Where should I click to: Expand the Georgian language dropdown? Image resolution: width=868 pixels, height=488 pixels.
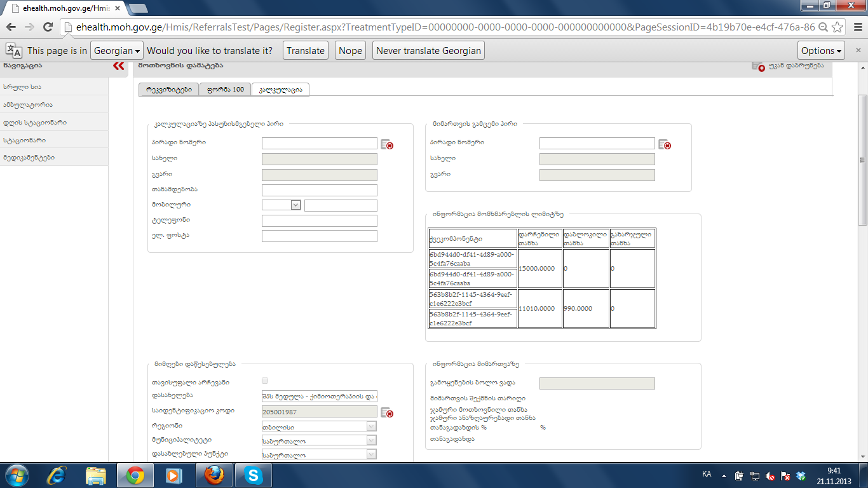coord(117,51)
